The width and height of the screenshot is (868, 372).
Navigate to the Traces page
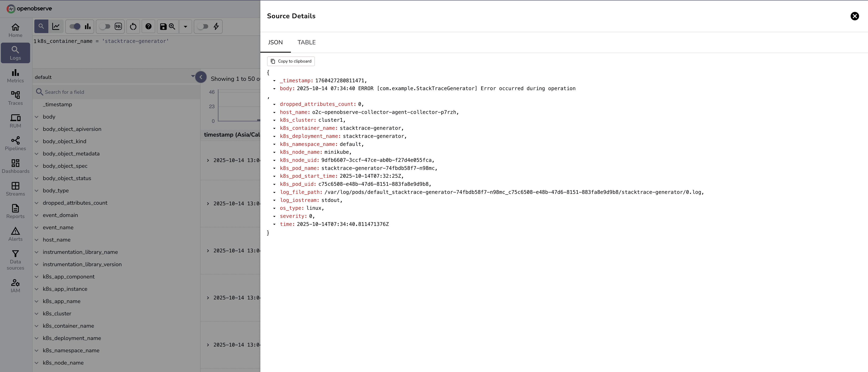(15, 98)
